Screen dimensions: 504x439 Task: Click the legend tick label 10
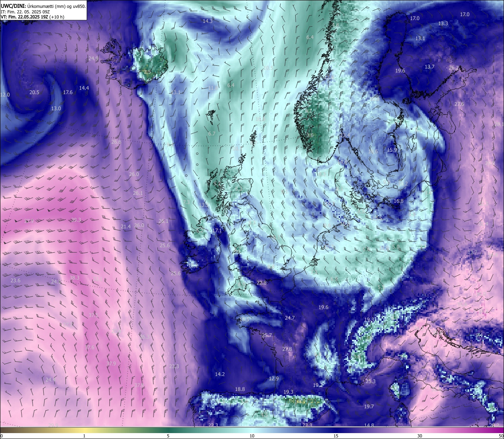tap(252, 436)
